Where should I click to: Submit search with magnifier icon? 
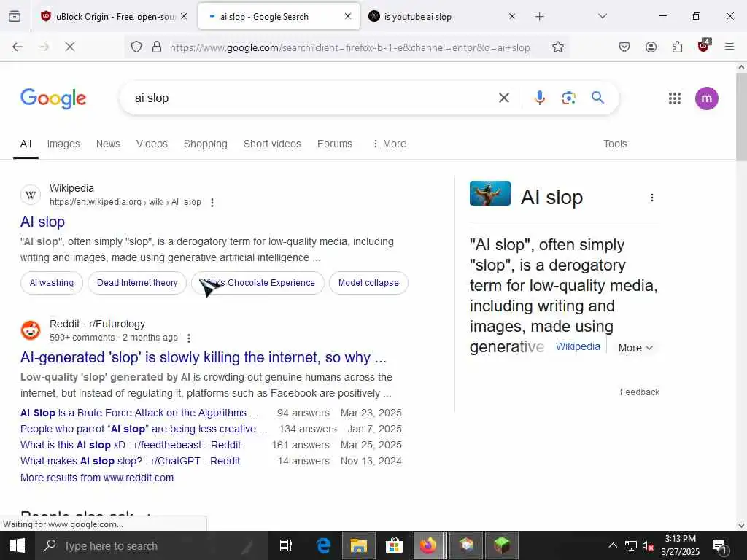[x=598, y=98]
